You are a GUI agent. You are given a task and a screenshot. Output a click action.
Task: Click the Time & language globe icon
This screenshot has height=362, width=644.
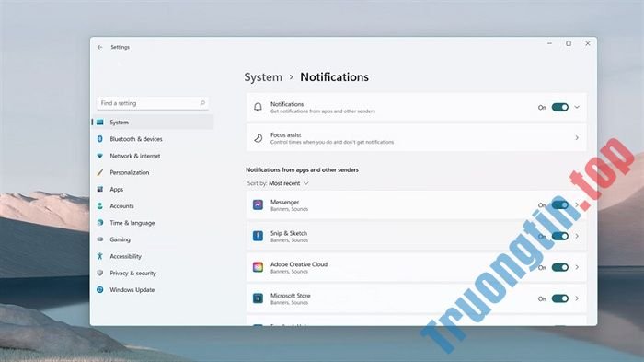(99, 223)
